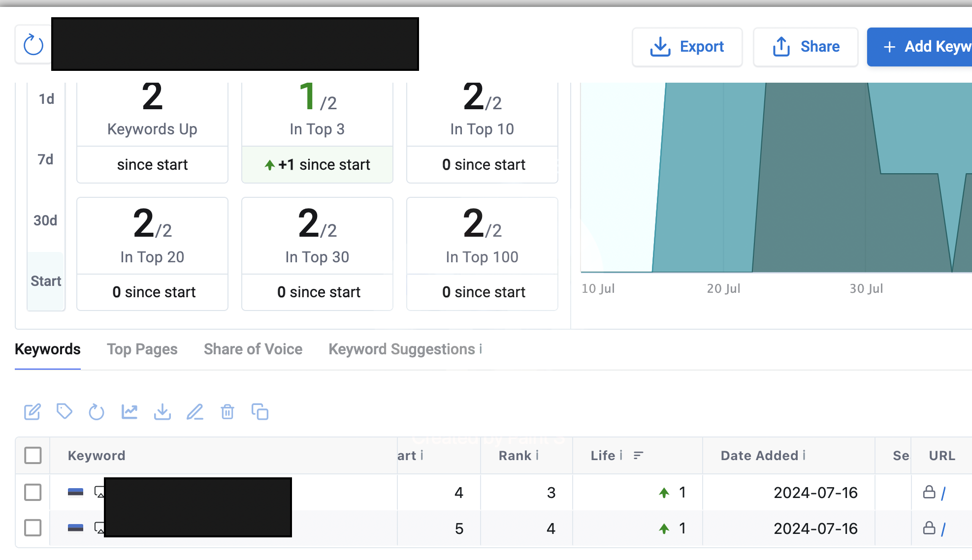
Task: Click the trash delete icon
Action: [227, 411]
